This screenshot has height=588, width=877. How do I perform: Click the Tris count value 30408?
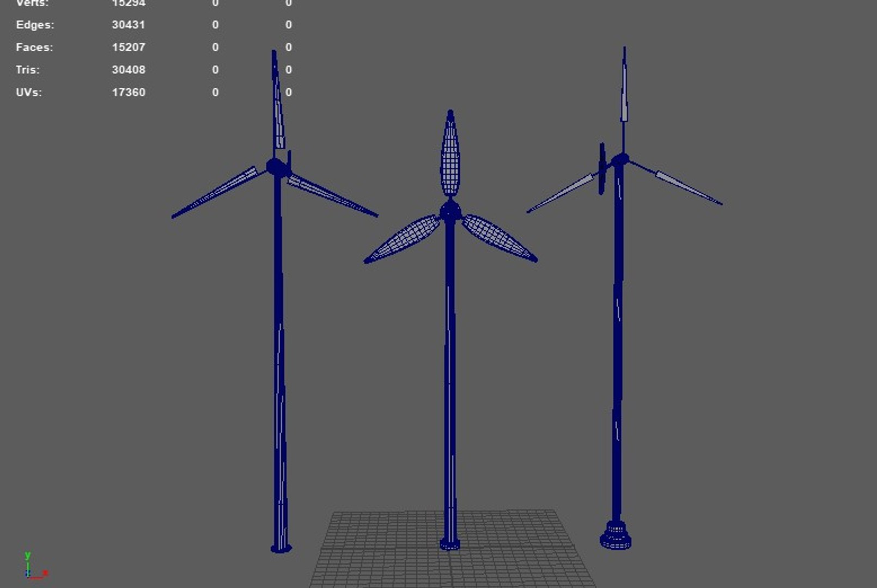click(x=129, y=70)
